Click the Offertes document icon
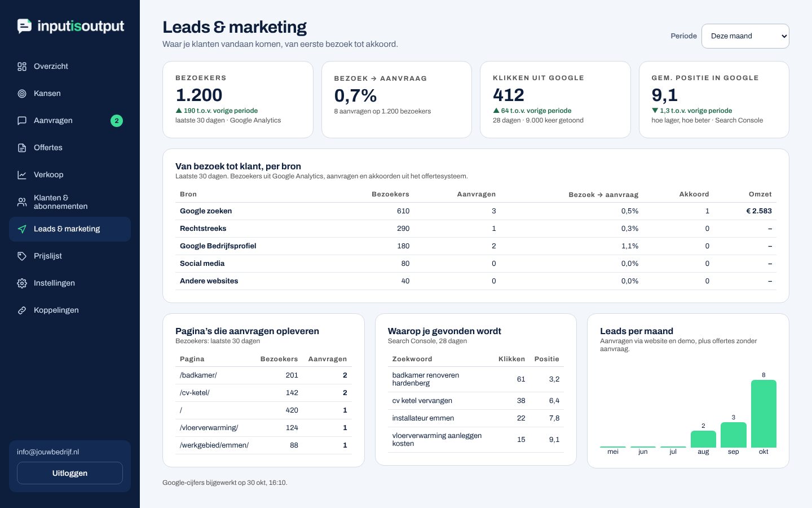This screenshot has width=812, height=508. (22, 148)
